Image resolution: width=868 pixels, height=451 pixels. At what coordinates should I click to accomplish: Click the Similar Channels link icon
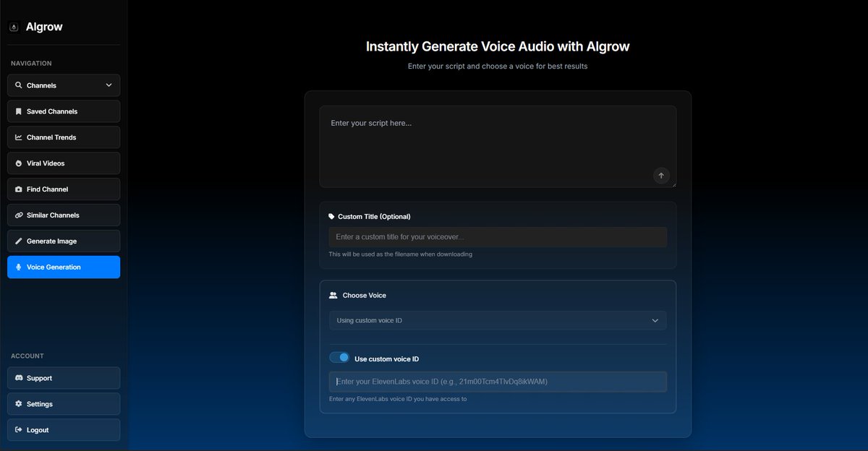(18, 215)
